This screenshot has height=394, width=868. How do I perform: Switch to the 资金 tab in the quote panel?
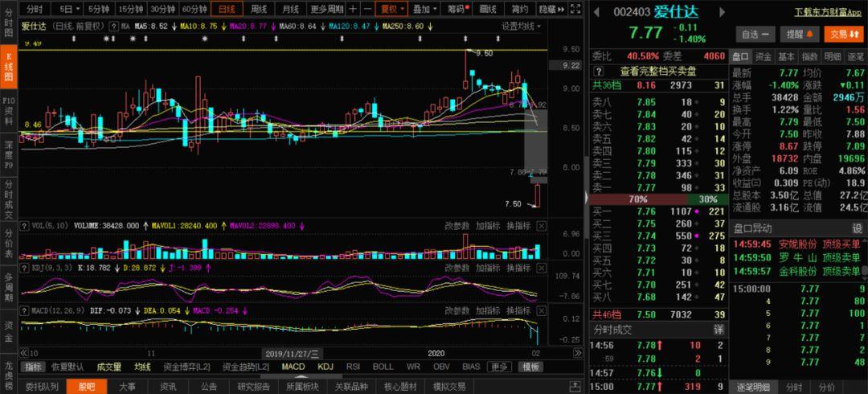coord(764,56)
